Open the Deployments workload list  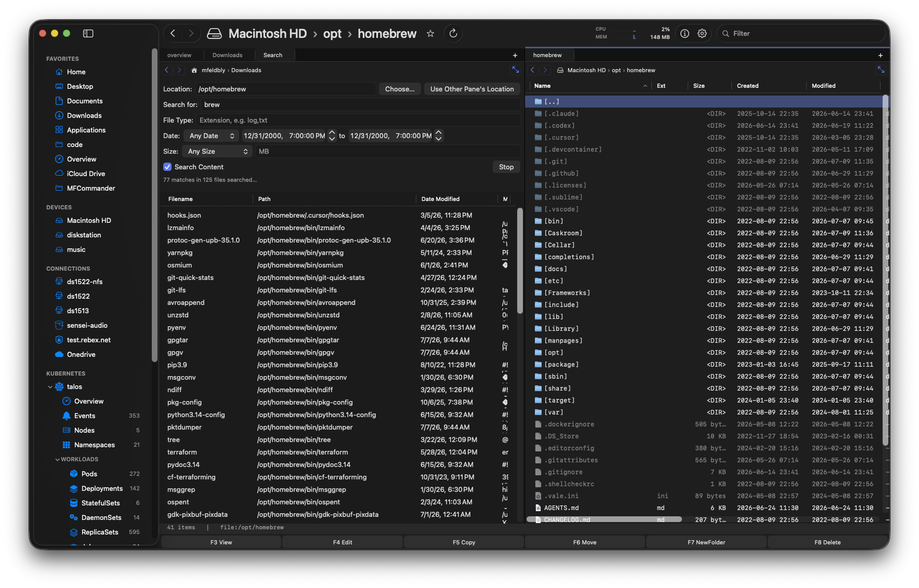click(102, 488)
